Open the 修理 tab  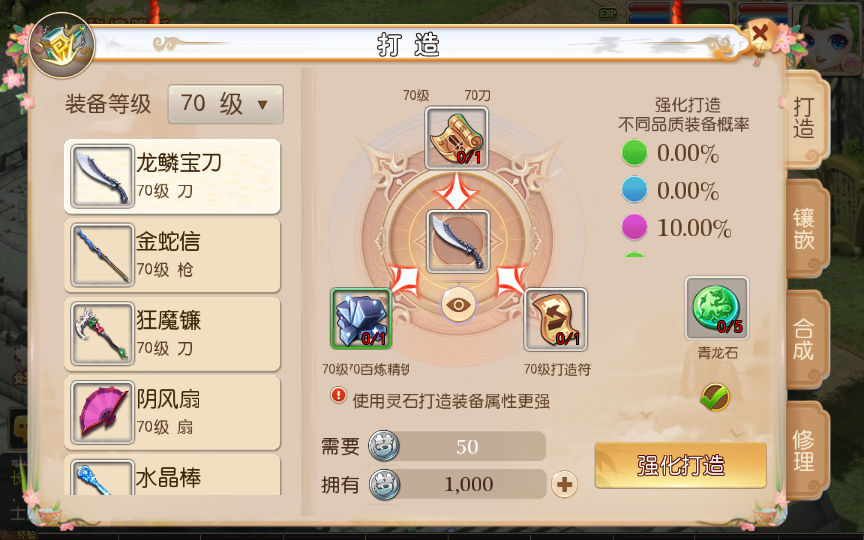point(806,451)
